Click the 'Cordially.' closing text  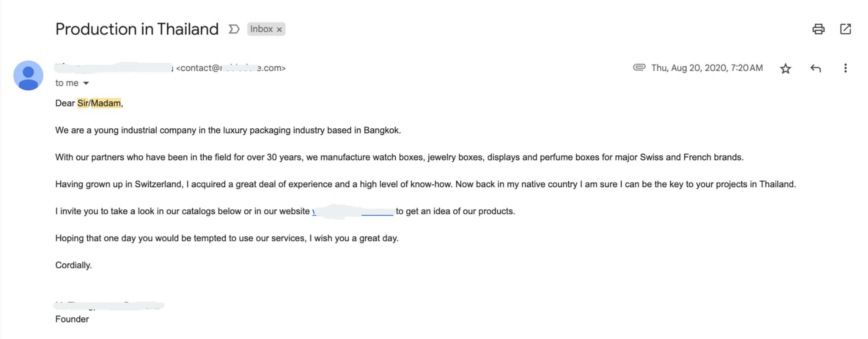[73, 265]
